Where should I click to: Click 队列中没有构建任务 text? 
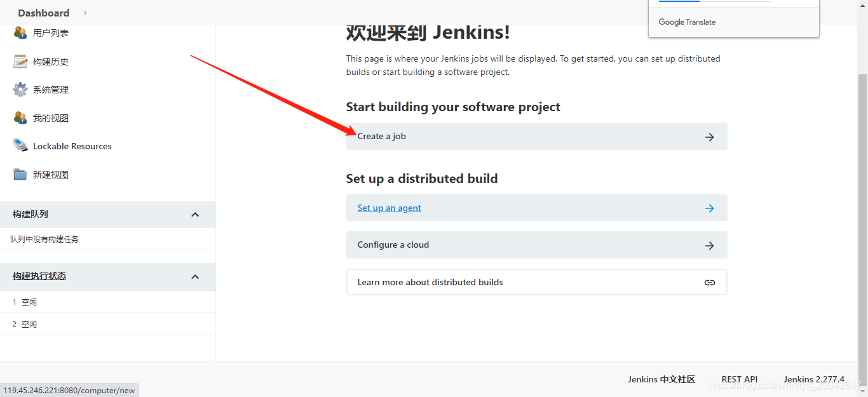44,239
